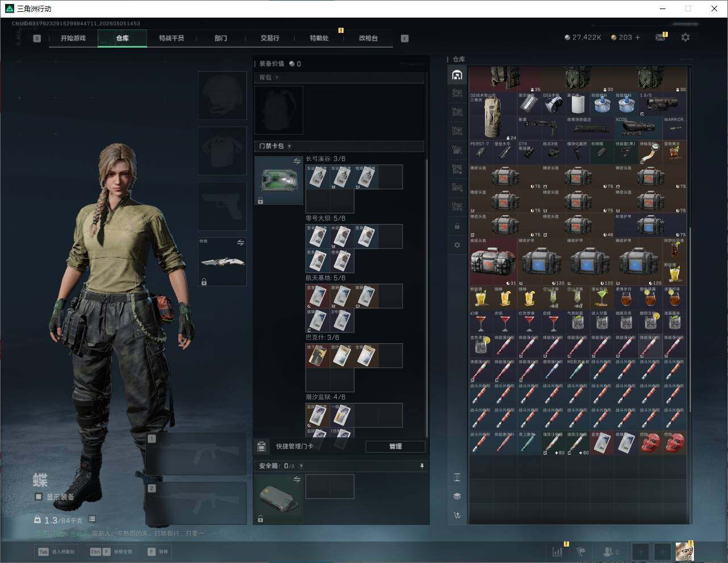Open the statistics bar-chart icon at bottom
The image size is (728, 563).
tap(558, 552)
